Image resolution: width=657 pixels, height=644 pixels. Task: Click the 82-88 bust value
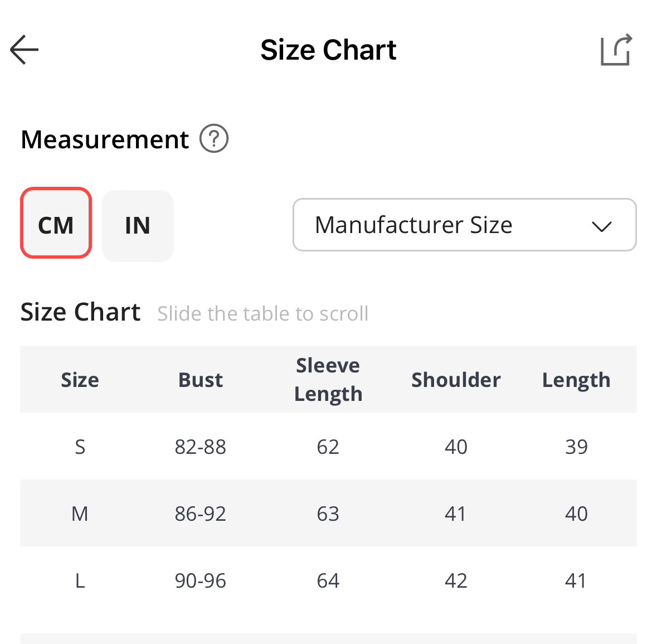[x=201, y=447]
